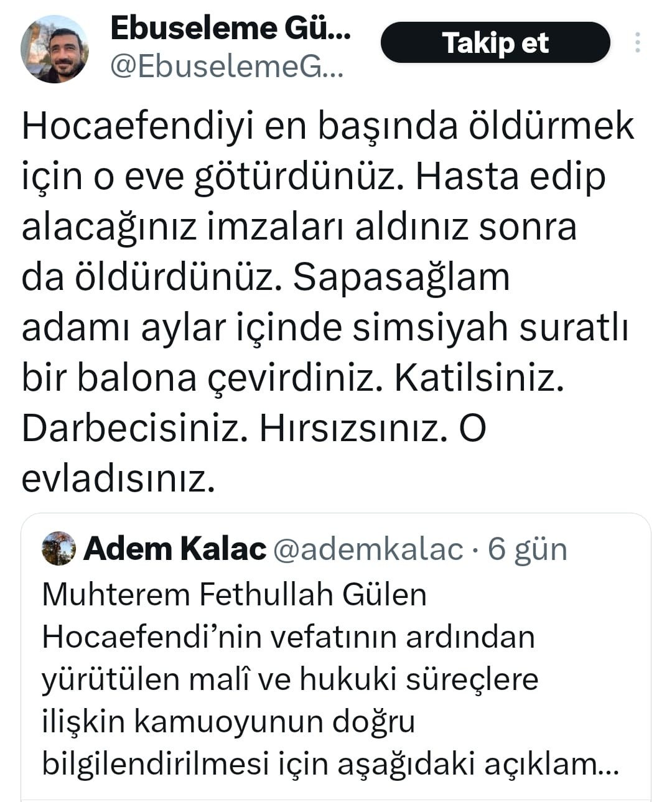Click Adem Kalac's small avatar
The width and height of the screenshot is (672, 802).
58,548
